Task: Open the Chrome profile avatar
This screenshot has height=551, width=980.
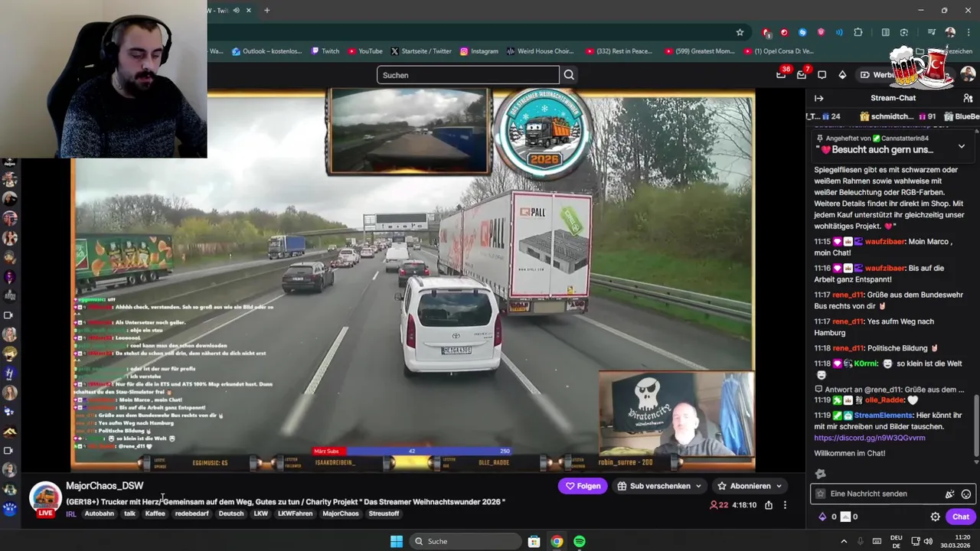Action: pos(950,32)
